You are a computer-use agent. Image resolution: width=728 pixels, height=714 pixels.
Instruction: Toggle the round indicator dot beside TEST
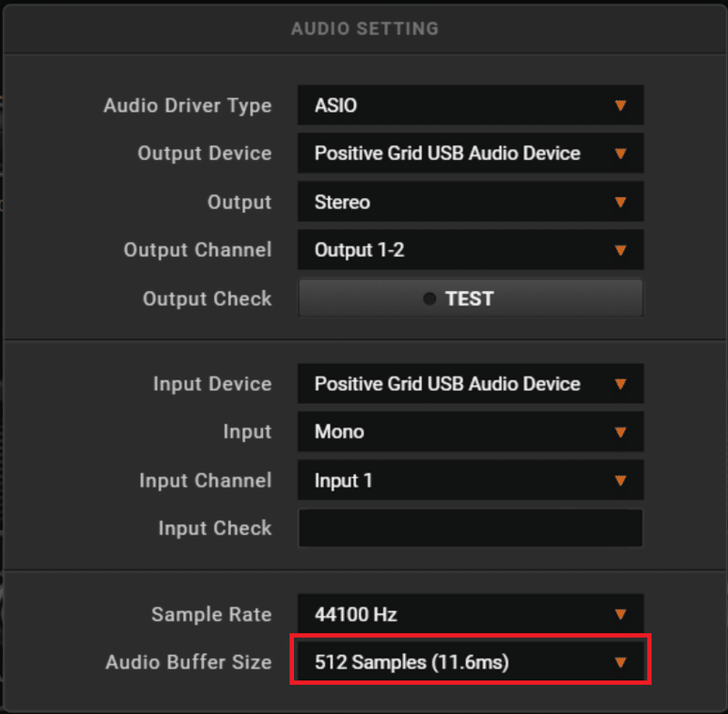pos(430,298)
